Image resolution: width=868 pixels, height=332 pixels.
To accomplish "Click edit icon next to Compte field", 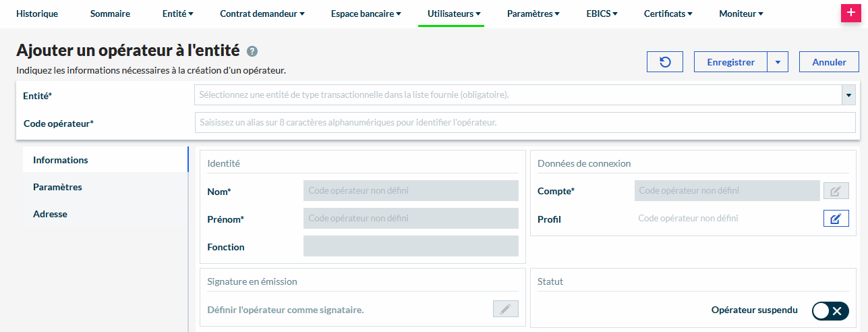I will pos(836,191).
